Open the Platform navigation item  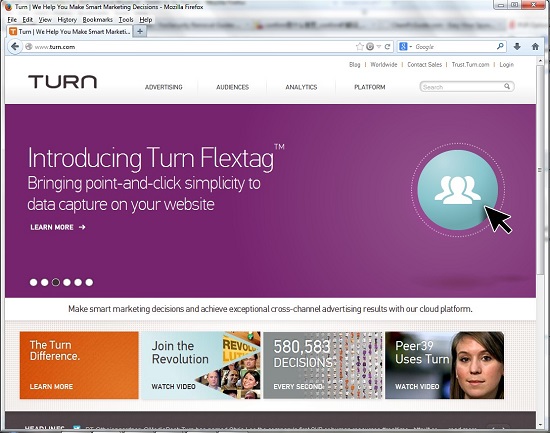pos(370,87)
